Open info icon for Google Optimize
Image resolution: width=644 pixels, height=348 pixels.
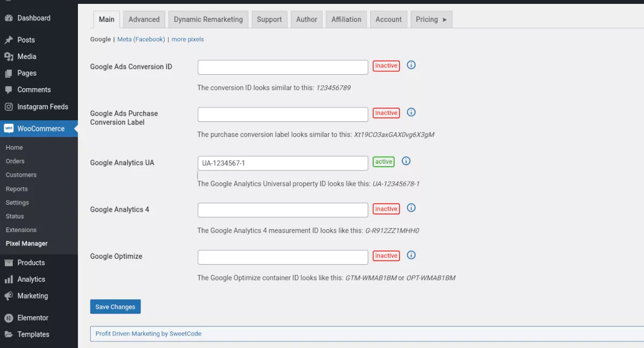pyautogui.click(x=412, y=255)
